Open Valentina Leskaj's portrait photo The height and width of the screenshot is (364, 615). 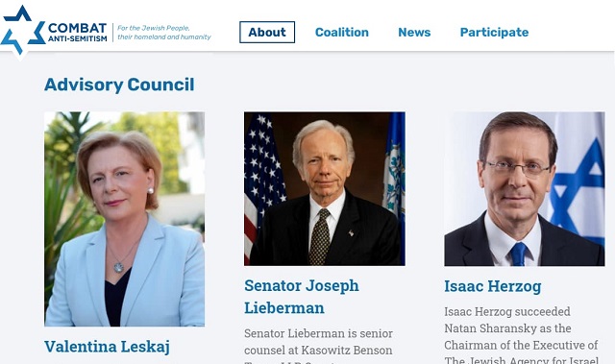tap(124, 219)
